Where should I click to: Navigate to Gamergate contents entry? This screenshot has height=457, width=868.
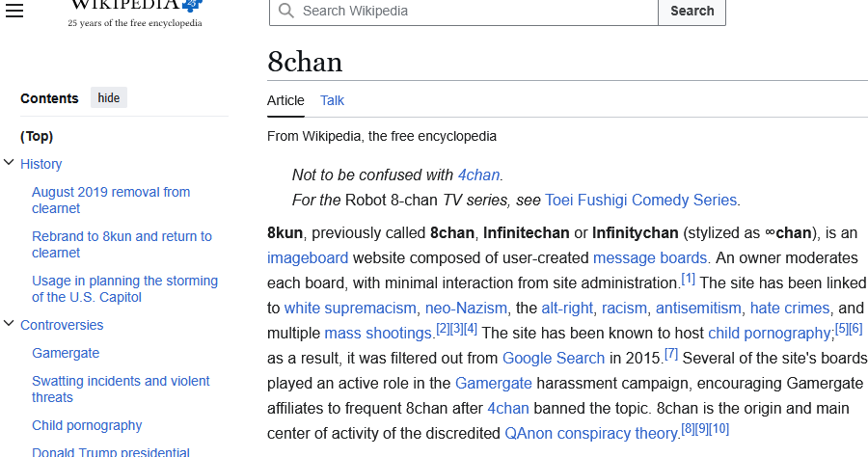[66, 353]
